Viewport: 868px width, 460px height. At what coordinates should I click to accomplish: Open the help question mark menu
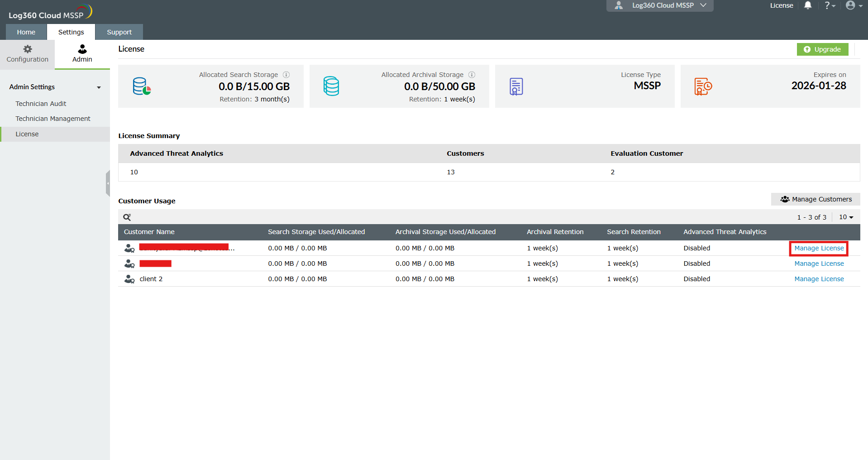(830, 5)
